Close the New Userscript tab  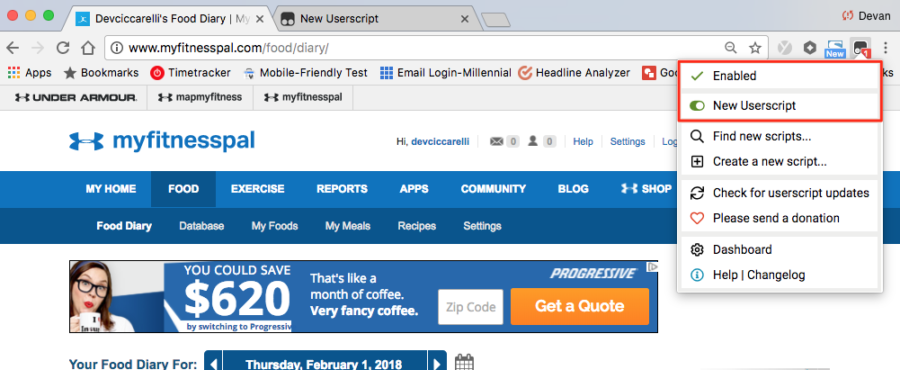click(464, 19)
